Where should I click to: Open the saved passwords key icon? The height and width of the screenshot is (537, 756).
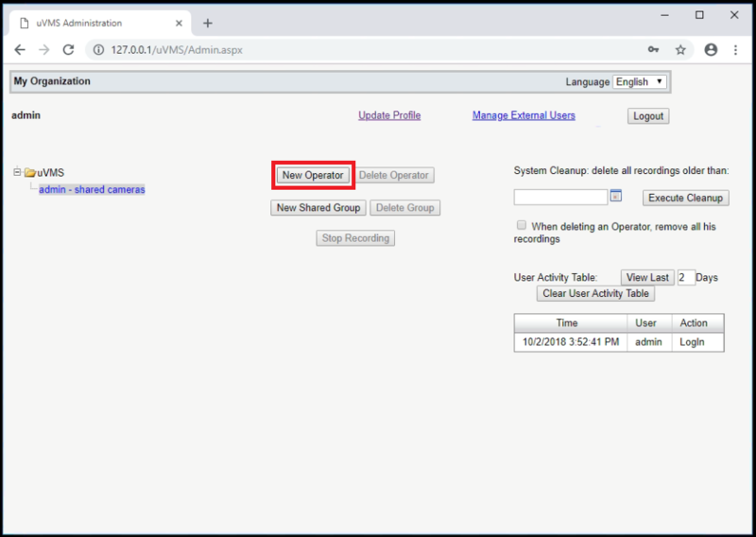point(653,50)
